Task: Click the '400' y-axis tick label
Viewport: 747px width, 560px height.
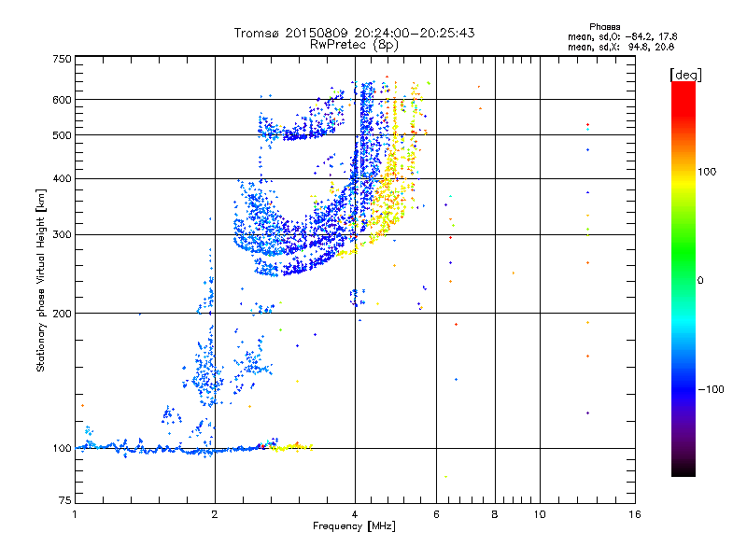Action: [x=62, y=179]
